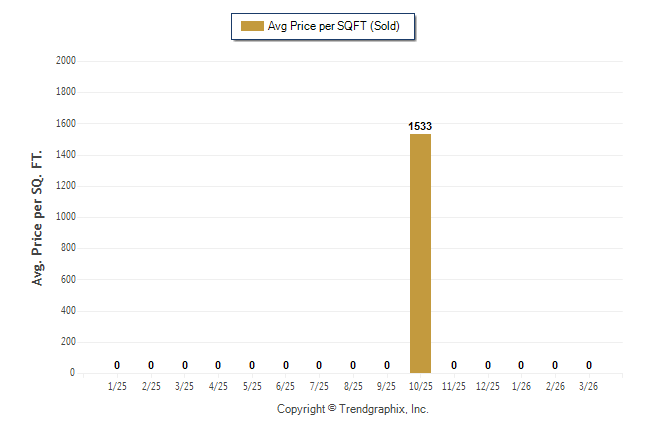Click the 1600 y-axis tick label
The image size is (646, 434).
(x=66, y=124)
